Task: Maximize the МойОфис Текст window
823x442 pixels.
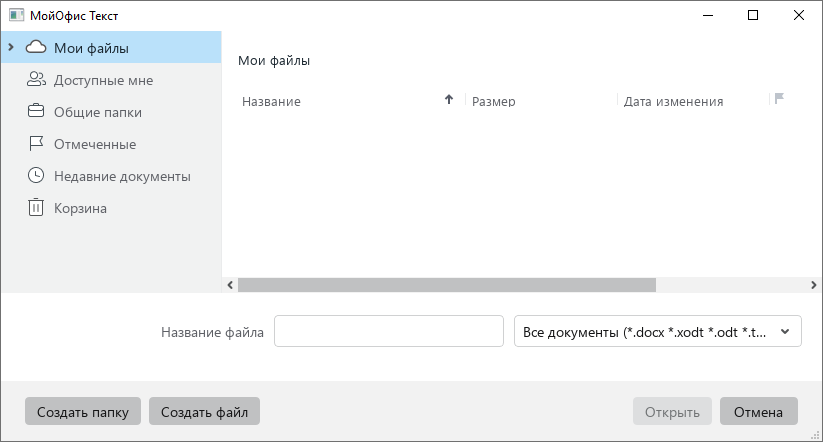Action: (x=753, y=15)
